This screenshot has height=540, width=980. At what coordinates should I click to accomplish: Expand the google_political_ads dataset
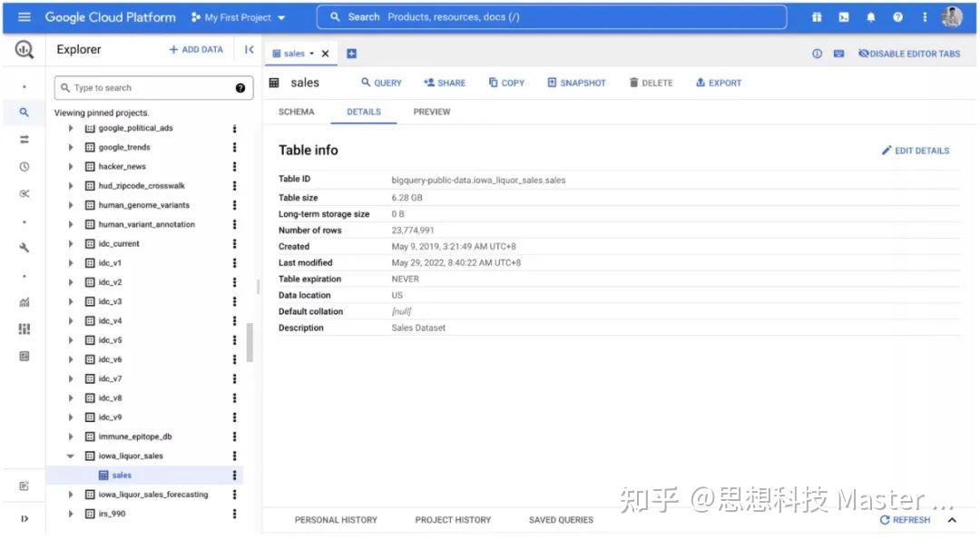coord(71,128)
